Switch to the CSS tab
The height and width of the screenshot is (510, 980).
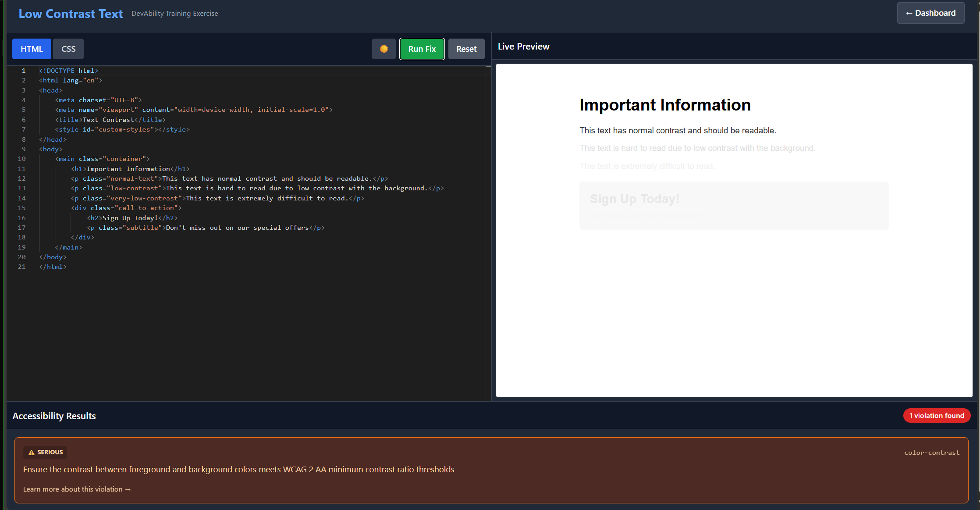[68, 49]
